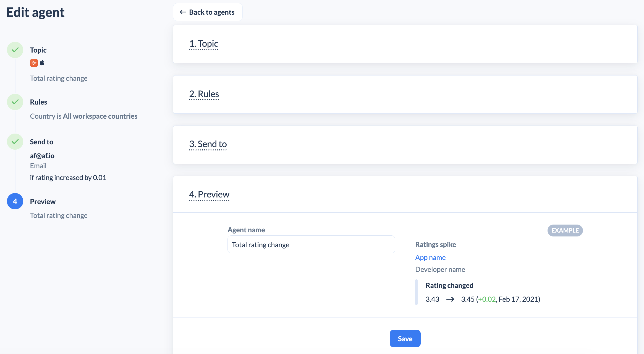Screen dimensions: 644x354
Task: Save the agent with the Save button
Action: pyautogui.click(x=405, y=339)
